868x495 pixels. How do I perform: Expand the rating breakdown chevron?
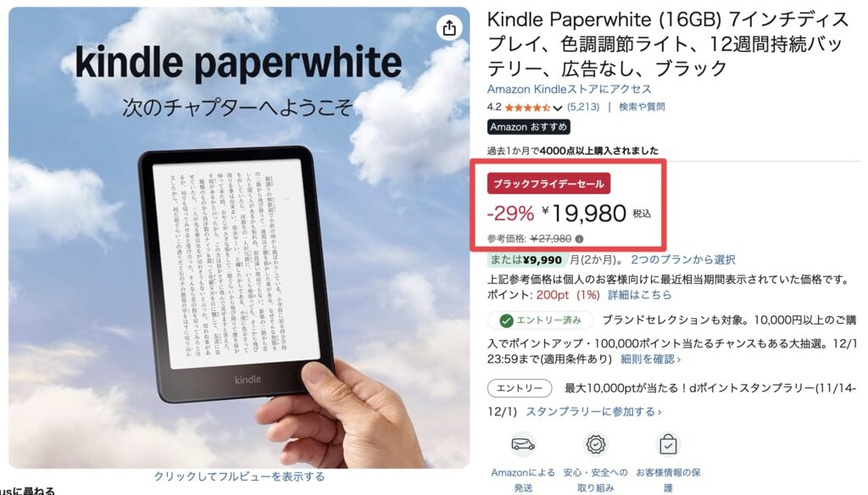[558, 108]
